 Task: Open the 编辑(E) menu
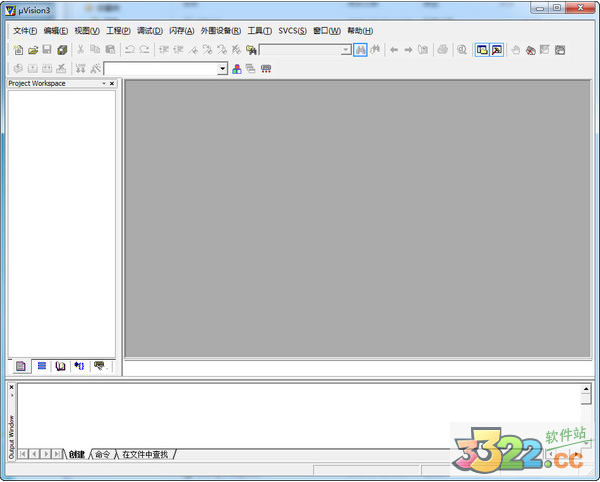click(56, 31)
